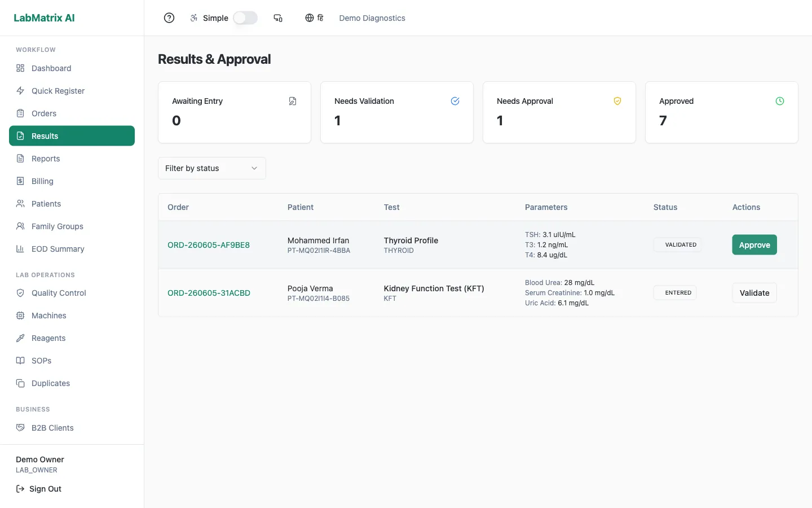Screen dimensions: 812x508
Task: Click the Approved clock icon
Action: pos(780,101)
